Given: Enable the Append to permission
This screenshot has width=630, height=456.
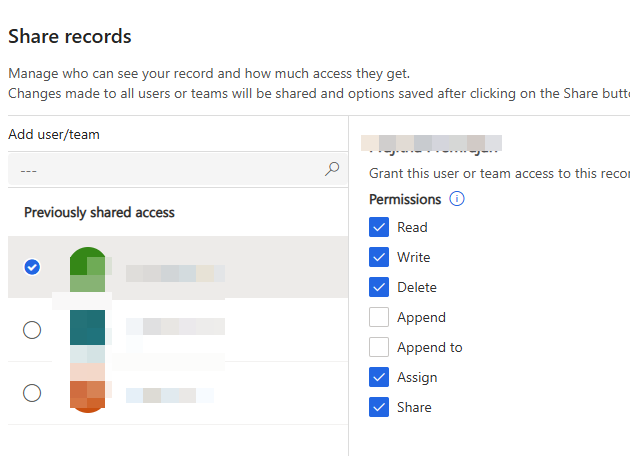Looking at the screenshot, I should point(379,347).
